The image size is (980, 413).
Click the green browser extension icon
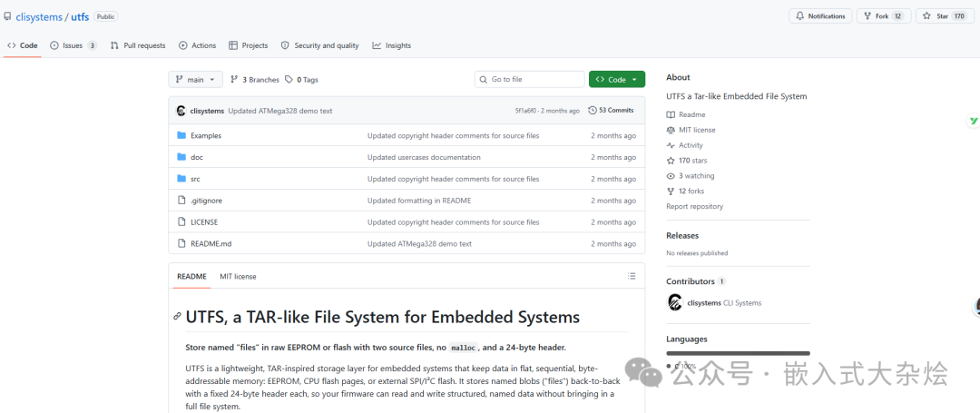point(973,122)
